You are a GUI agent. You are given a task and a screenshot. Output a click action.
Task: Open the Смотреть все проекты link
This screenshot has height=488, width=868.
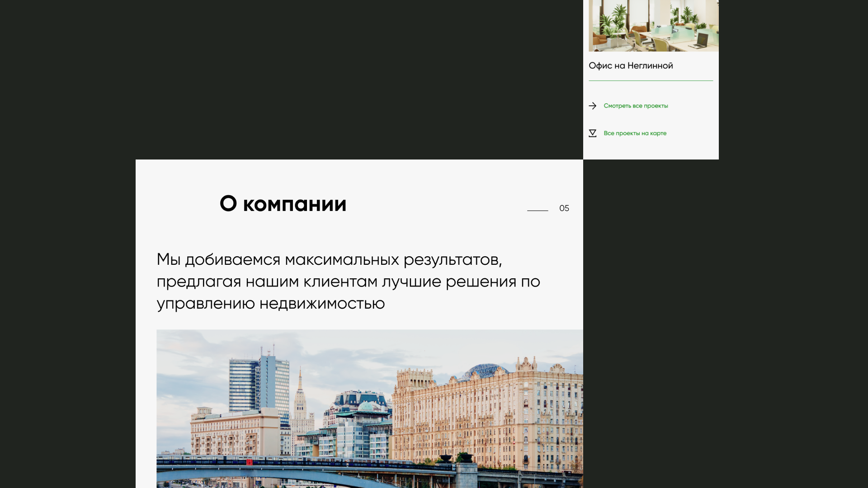[636, 106]
